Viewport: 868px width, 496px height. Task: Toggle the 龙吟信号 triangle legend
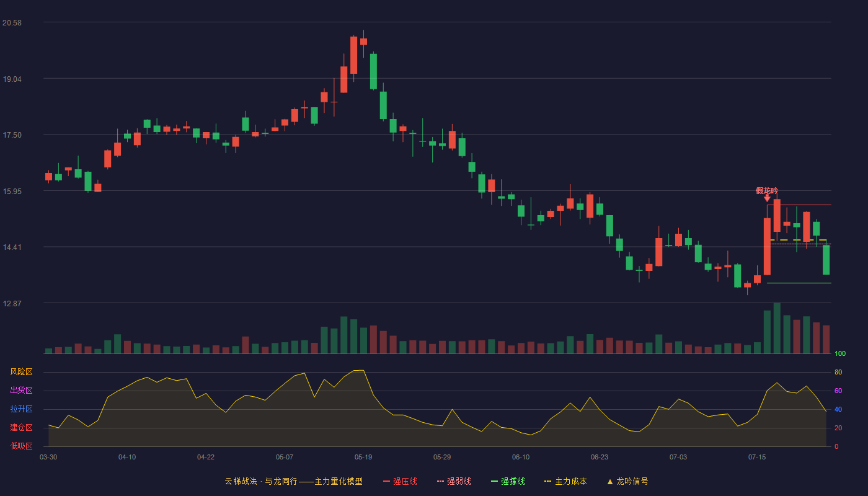[627, 481]
